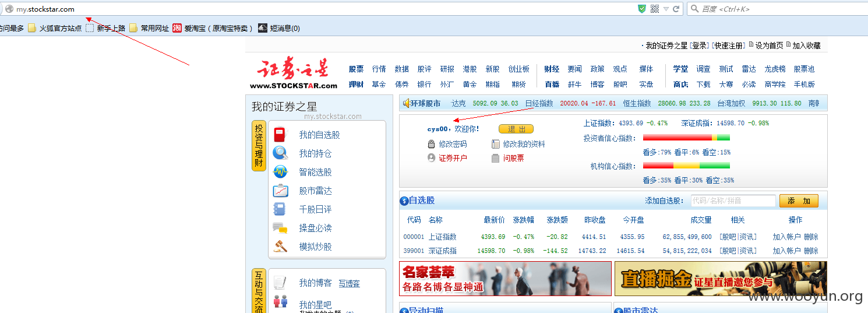Click the red 我的自选股 icon

click(280, 135)
